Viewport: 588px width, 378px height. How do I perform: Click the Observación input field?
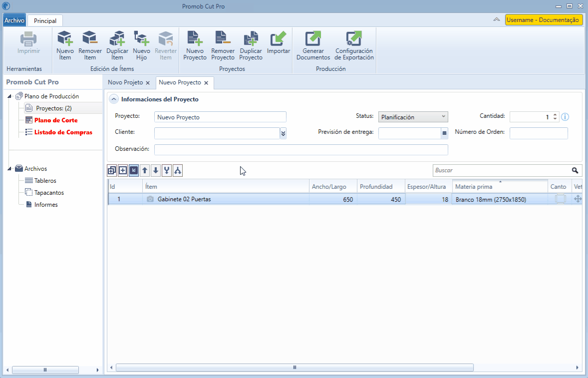(x=301, y=149)
